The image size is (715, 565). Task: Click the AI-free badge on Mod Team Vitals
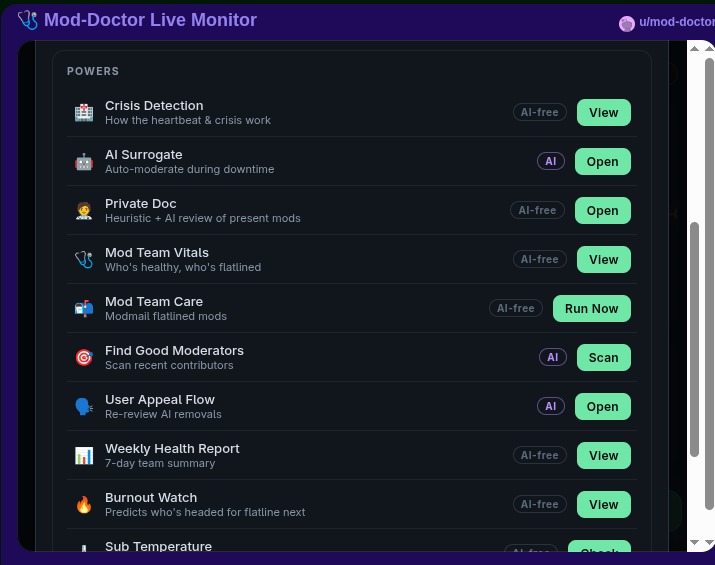coord(540,259)
